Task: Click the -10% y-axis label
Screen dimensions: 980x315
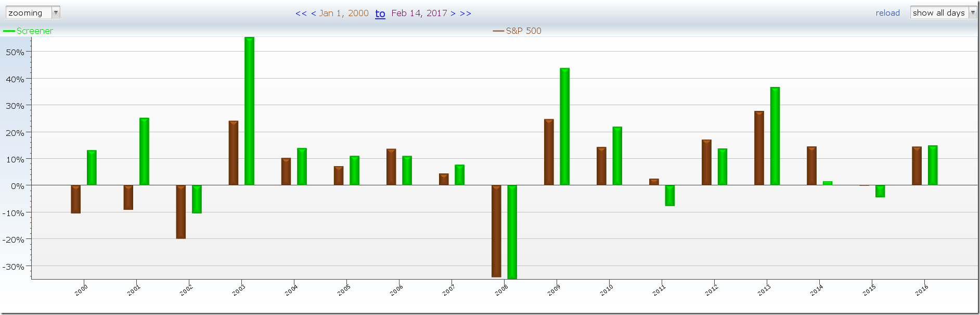Action: [x=13, y=213]
